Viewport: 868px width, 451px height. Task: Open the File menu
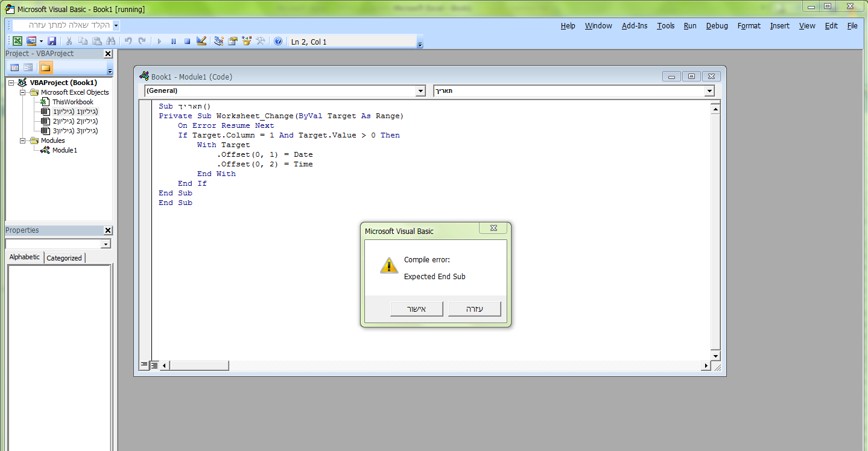coord(852,26)
